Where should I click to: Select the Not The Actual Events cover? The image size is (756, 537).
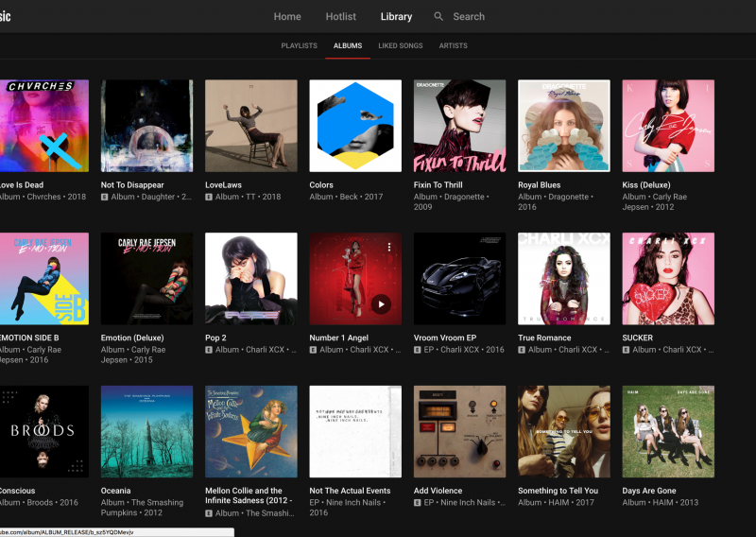355,431
